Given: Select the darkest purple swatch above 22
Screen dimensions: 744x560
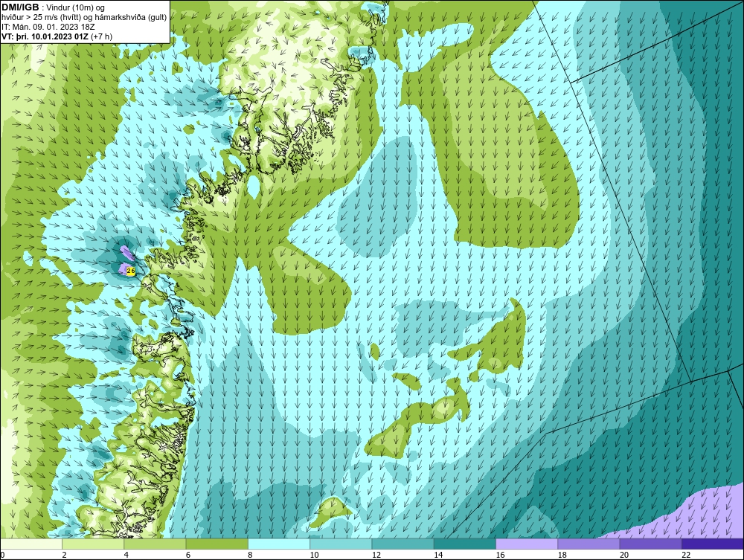Looking at the screenshot, I should [713, 544].
